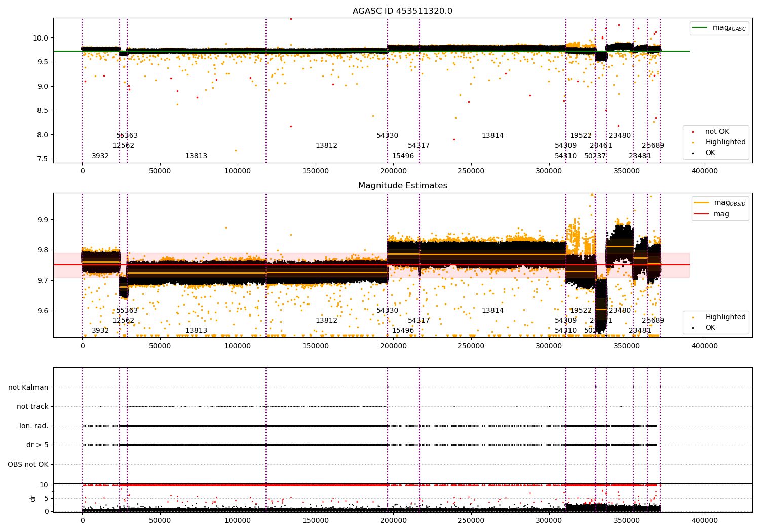Screen dimensions: 760x532
Task: Click the 9.6 y-axis tick in Magnitude Estimates plot
Action: point(43,311)
